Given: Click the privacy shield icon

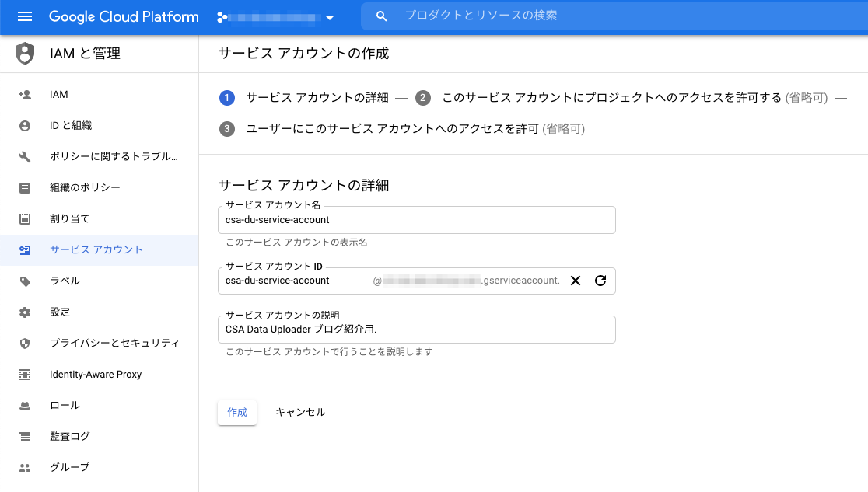Looking at the screenshot, I should [x=25, y=343].
